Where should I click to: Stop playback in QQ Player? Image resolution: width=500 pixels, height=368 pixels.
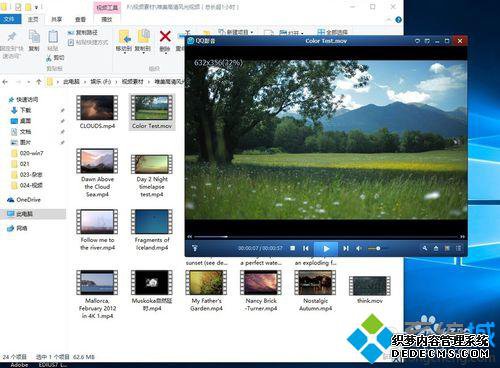(293, 248)
